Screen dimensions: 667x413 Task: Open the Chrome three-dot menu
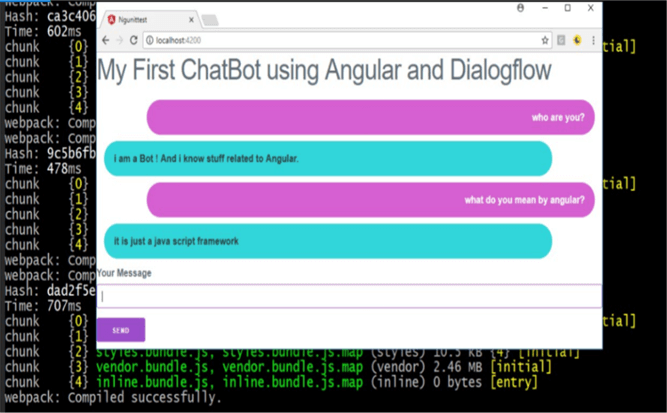click(593, 40)
